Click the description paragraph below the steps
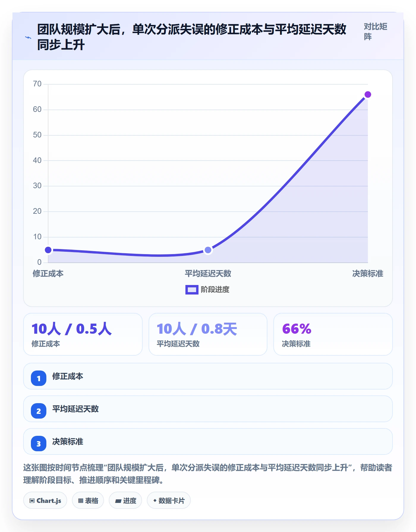This screenshot has height=532, width=416. click(208, 474)
